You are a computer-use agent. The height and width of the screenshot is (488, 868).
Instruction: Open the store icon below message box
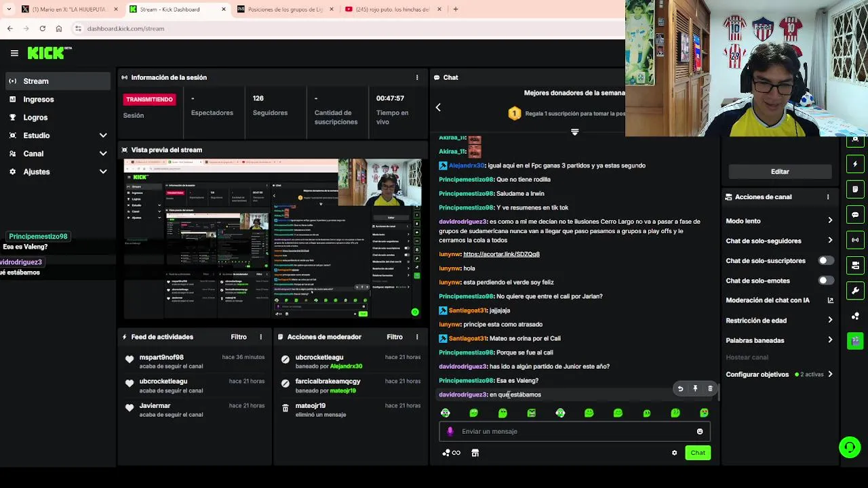[475, 453]
